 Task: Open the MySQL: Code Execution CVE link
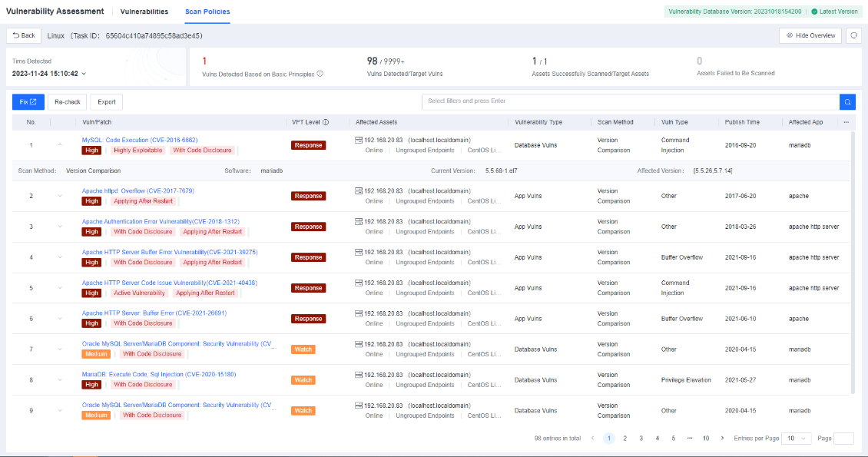tap(140, 140)
